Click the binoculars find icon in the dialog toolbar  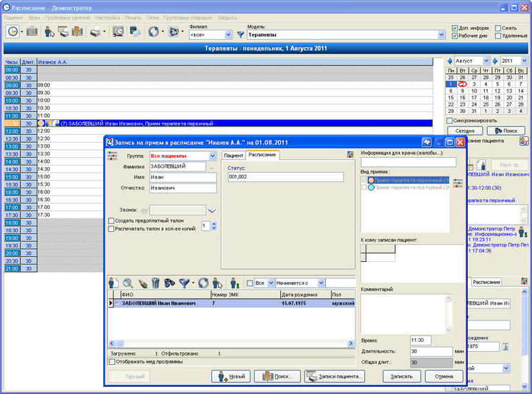[x=169, y=283]
